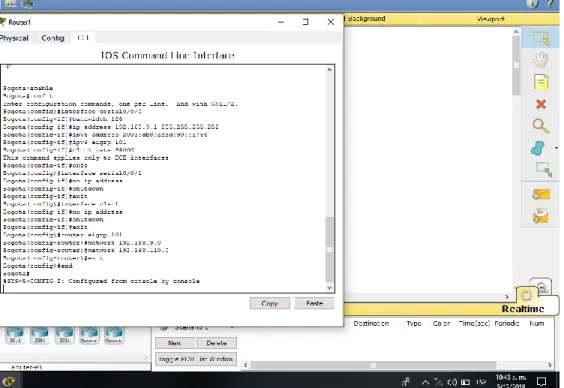Image resolution: width=564 pixels, height=388 pixels.
Task: Switch to the Realtime mode tab
Action: pyautogui.click(x=523, y=309)
